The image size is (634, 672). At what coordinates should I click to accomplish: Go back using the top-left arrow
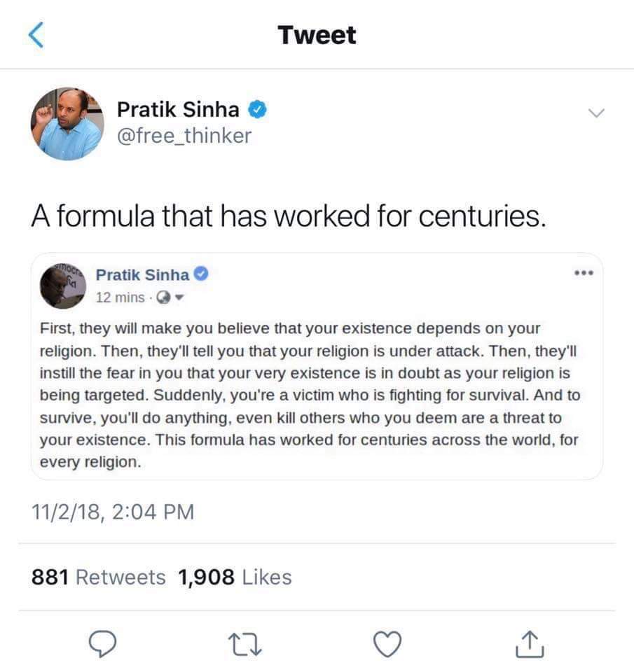tap(36, 35)
